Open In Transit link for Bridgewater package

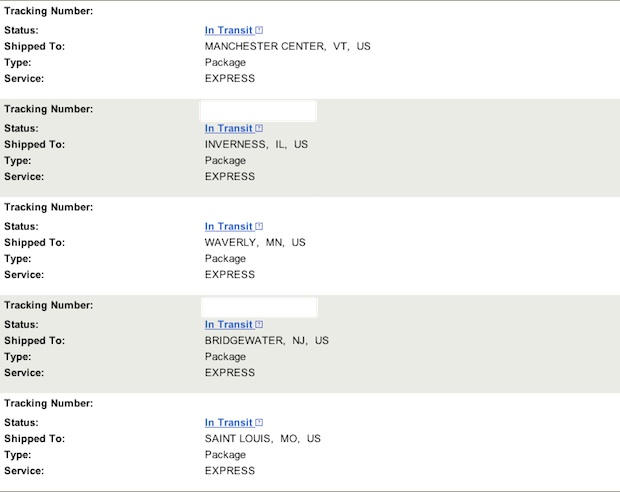(228, 324)
